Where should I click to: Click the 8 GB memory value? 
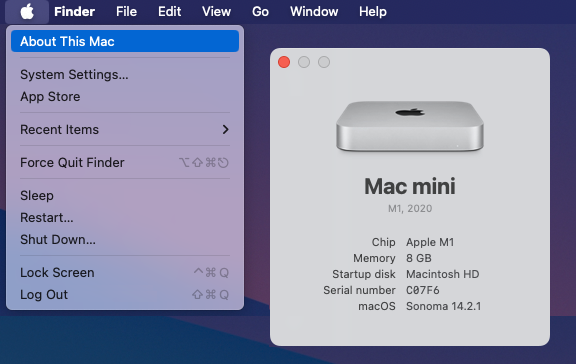pyautogui.click(x=419, y=258)
